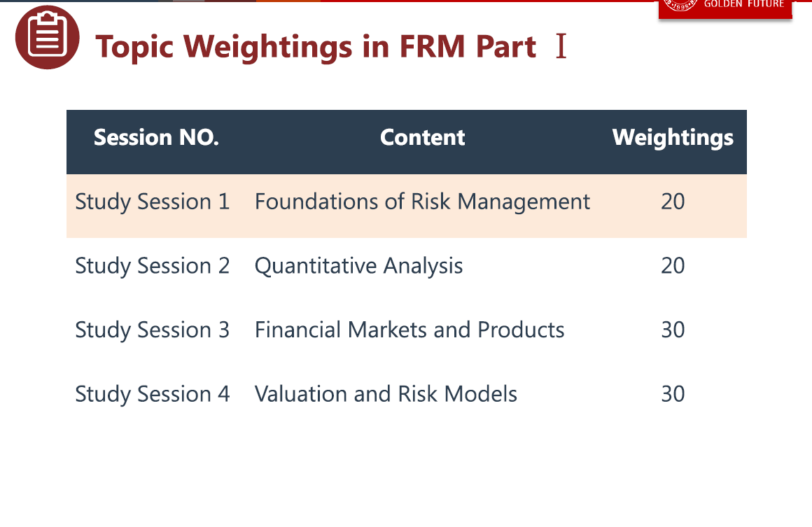This screenshot has height=527, width=812.
Task: Select the Study Session 3 cell
Action: 153,330
